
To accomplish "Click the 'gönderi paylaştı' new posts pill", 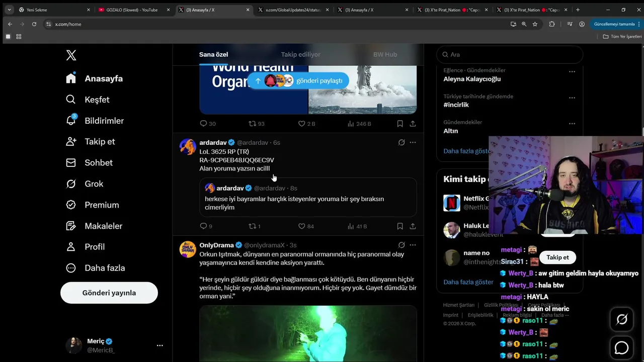I will (298, 80).
